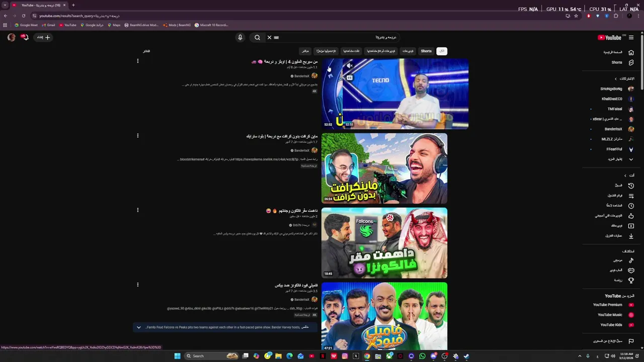
Task: Explore Music in the sidebar
Action: coord(618,260)
